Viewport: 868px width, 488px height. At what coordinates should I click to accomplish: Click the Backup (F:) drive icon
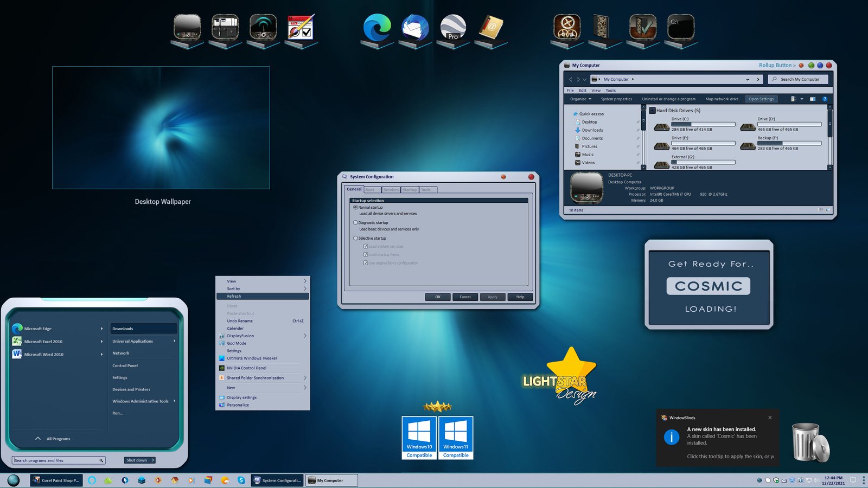pyautogui.click(x=748, y=146)
